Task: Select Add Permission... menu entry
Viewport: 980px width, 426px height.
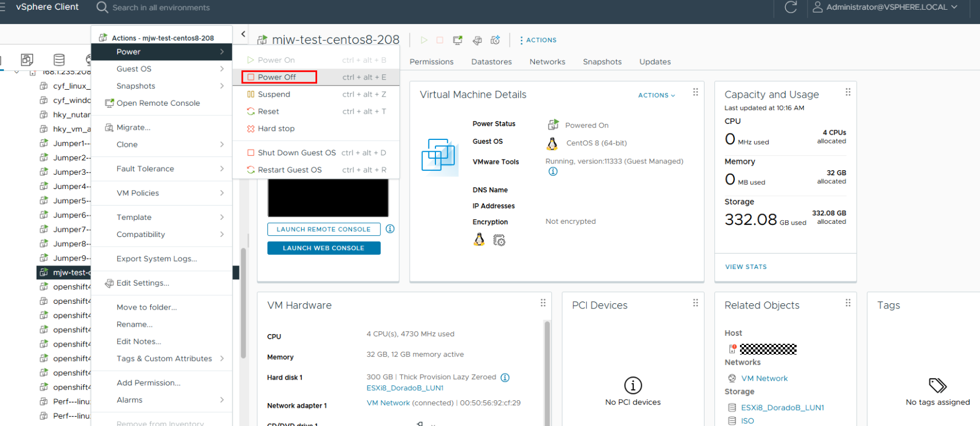Action: point(162,383)
